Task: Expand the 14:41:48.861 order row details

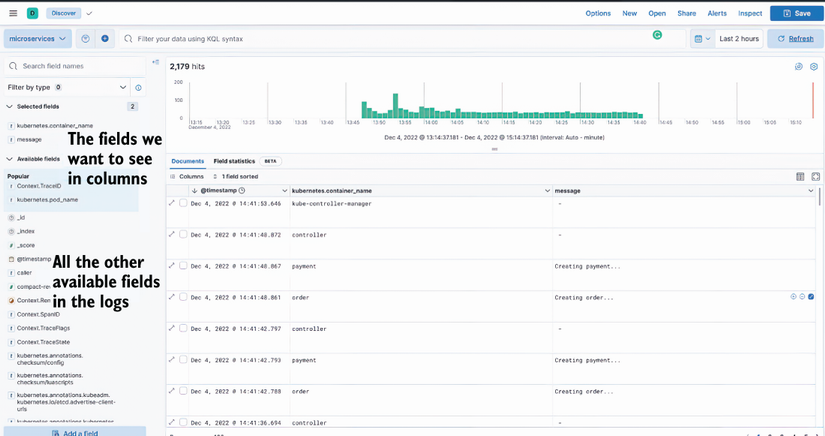Action: 172,297
